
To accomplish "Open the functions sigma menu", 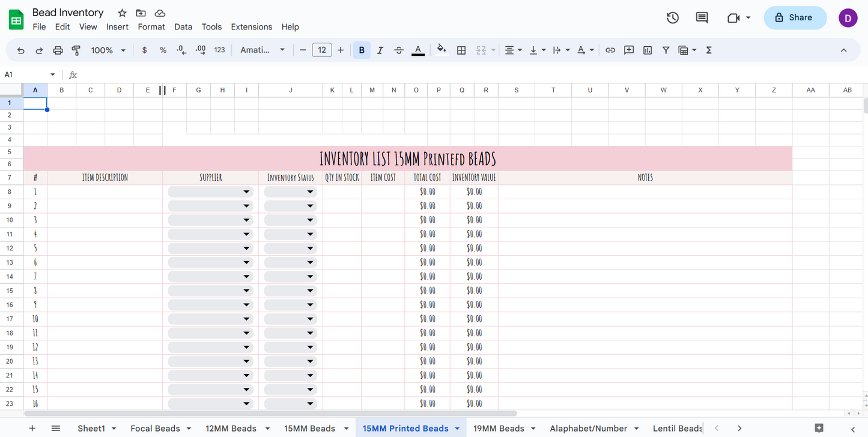I will click(x=709, y=50).
